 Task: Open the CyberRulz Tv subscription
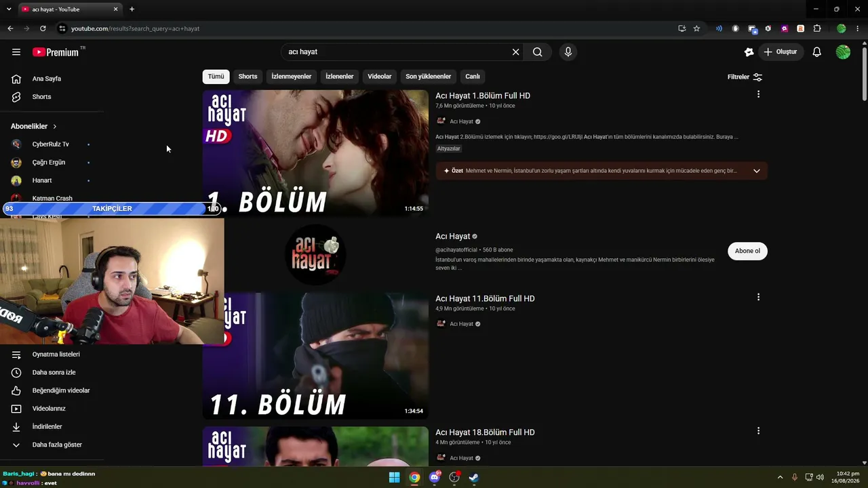[51, 144]
